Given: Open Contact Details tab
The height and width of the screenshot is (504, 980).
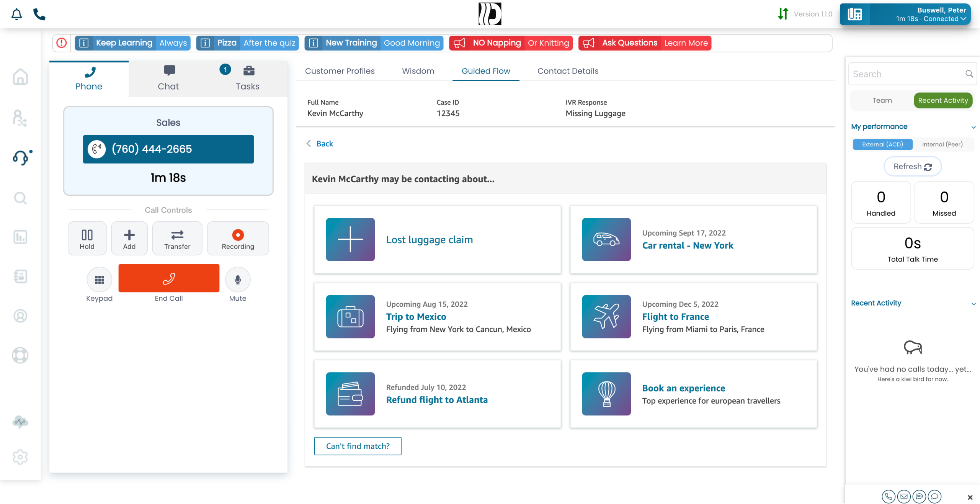Looking at the screenshot, I should tap(568, 71).
